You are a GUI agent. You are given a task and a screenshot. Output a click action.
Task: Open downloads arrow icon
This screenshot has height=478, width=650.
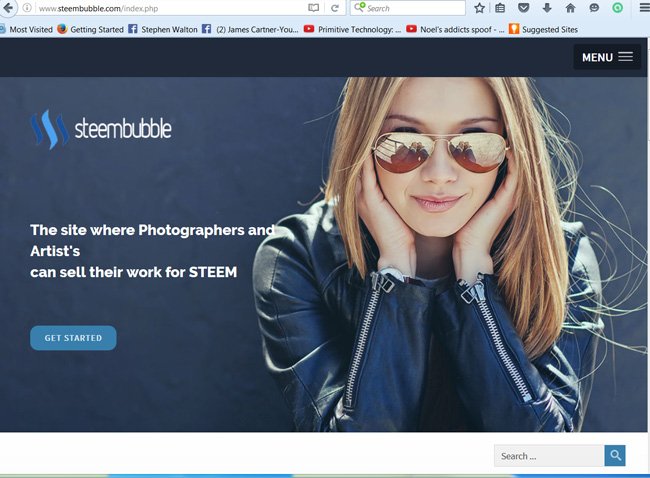547,7
